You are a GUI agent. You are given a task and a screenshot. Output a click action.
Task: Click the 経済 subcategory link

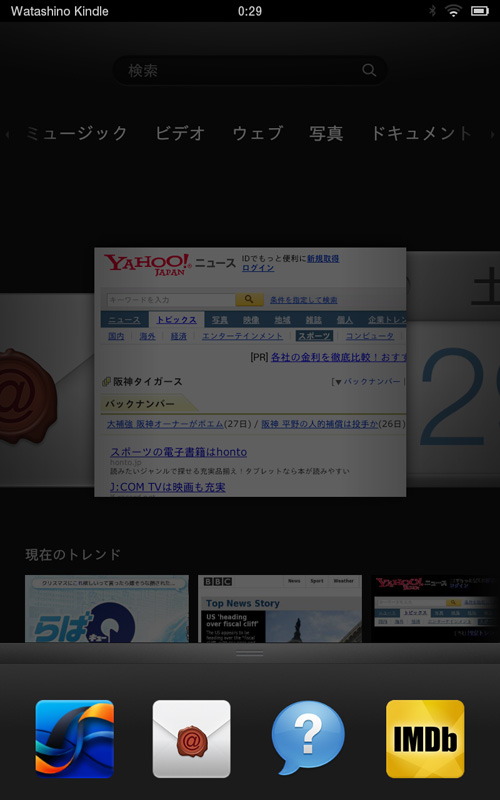tap(179, 336)
